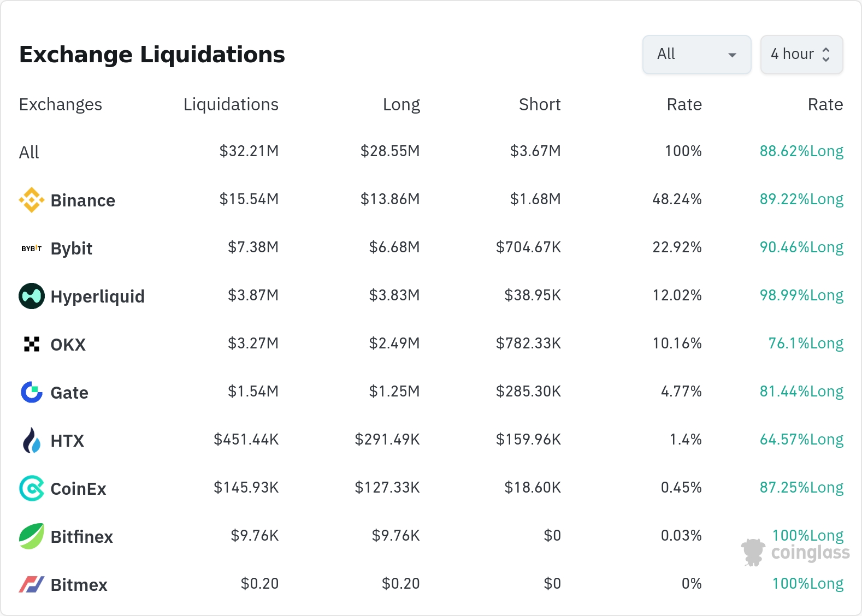The width and height of the screenshot is (862, 616).
Task: Click the dropdown arrow beside All
Action: (733, 55)
